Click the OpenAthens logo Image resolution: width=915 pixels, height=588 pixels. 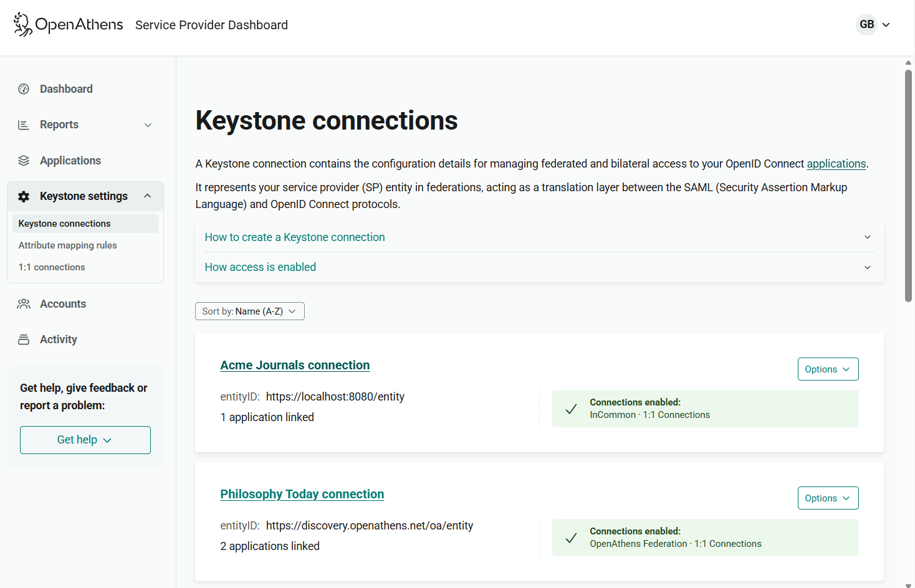(68, 24)
